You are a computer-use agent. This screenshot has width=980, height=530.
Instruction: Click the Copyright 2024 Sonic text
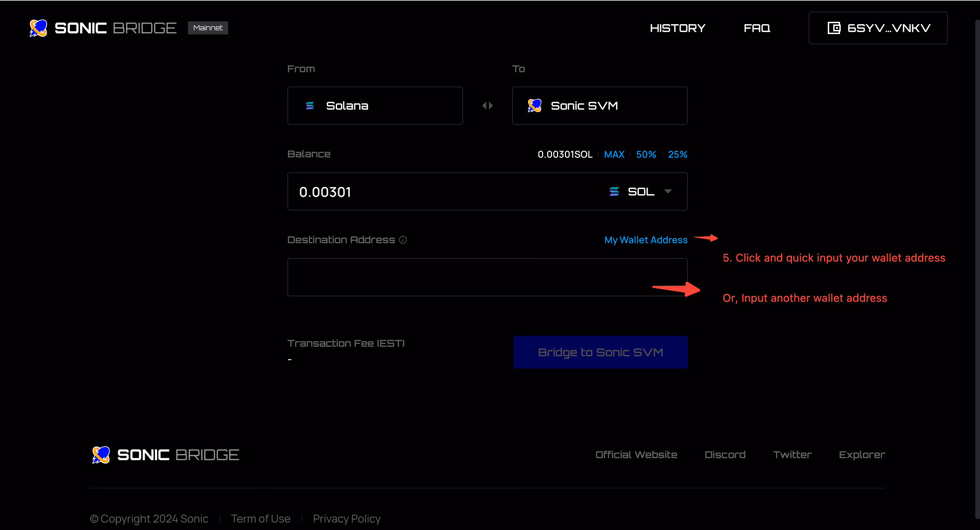(x=149, y=518)
